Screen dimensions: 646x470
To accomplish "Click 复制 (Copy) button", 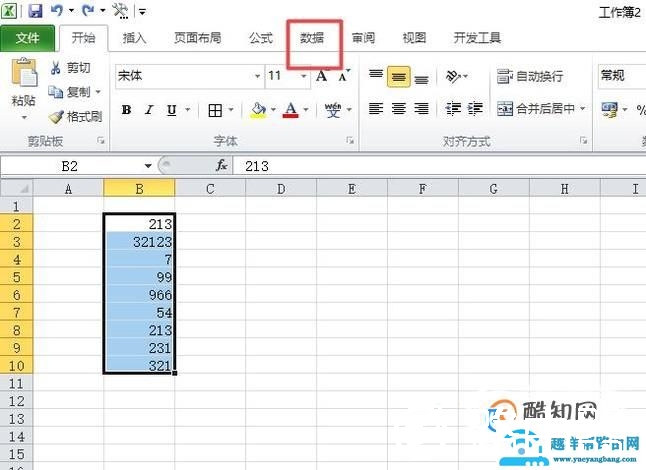I will click(70, 92).
